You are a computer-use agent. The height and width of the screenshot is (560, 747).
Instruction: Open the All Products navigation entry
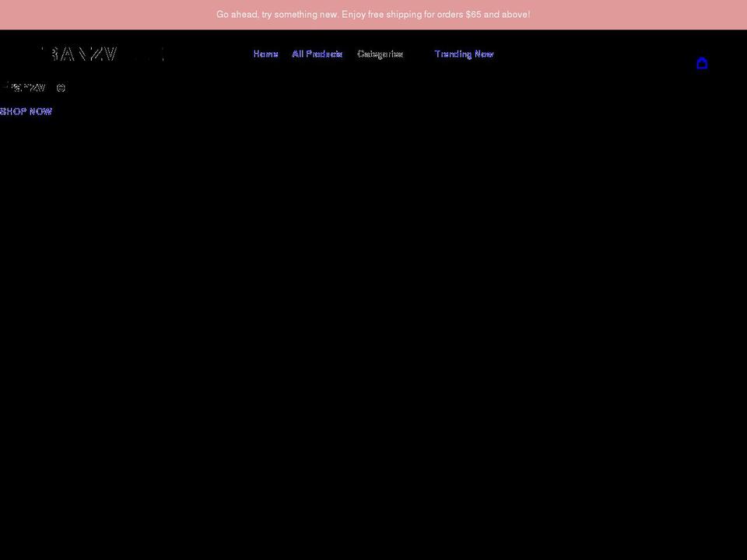[x=317, y=54]
